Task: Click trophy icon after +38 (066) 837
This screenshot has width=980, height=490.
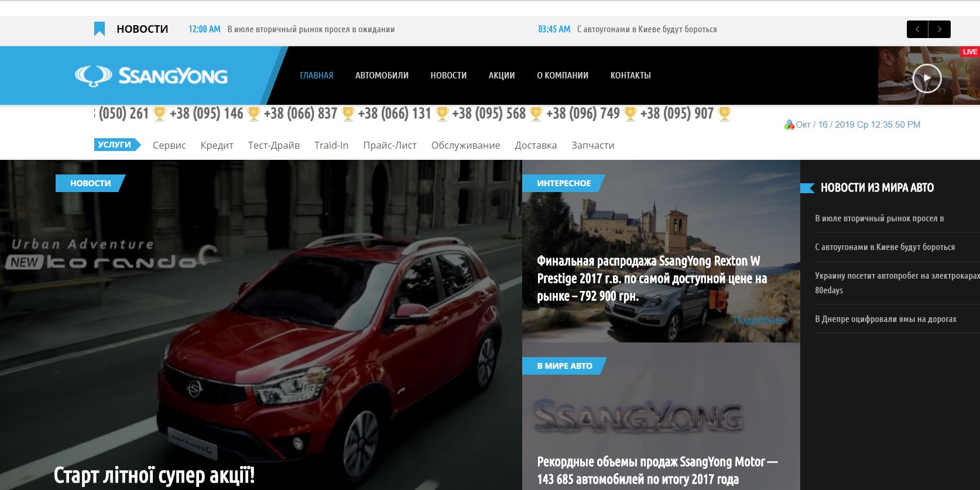Action: coord(348,114)
